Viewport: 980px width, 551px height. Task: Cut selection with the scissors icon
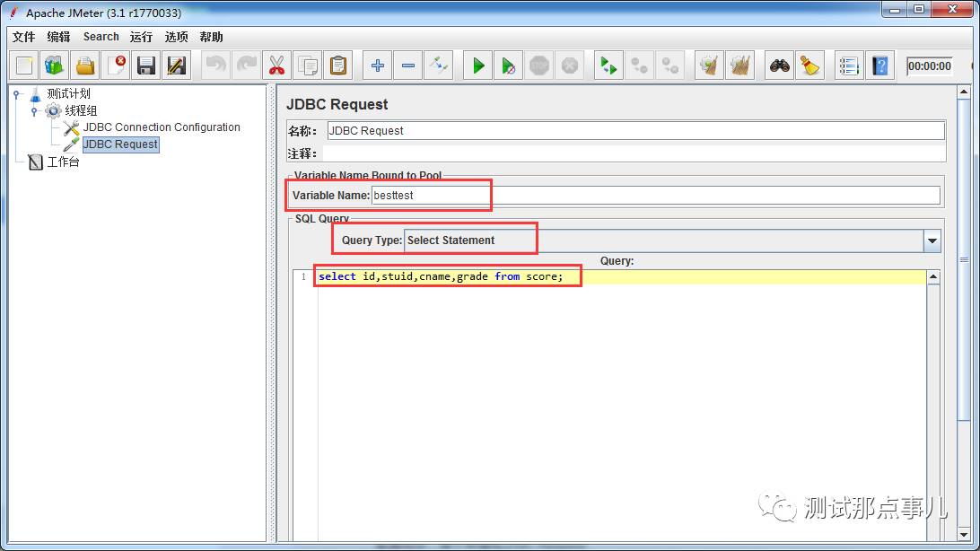tap(277, 65)
